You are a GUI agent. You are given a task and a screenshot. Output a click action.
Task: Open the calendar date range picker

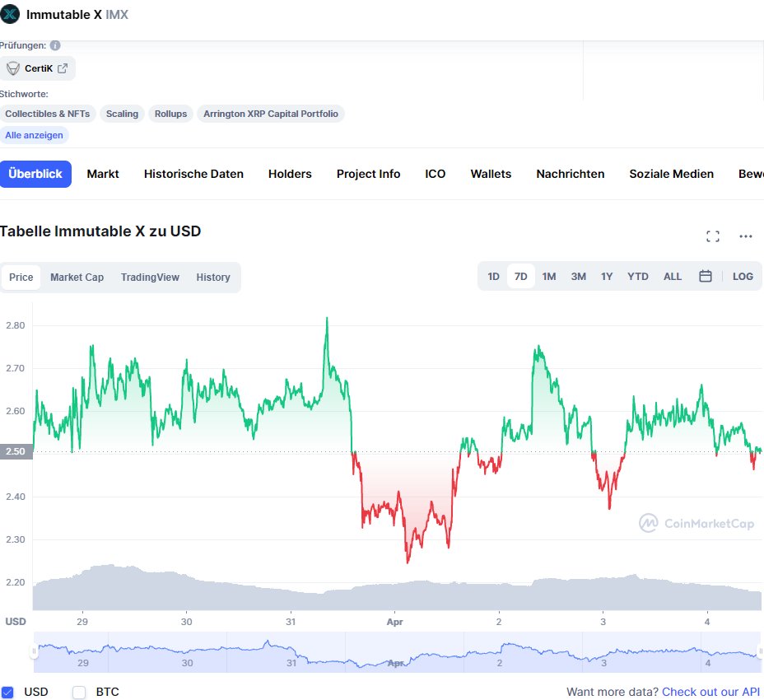point(705,277)
